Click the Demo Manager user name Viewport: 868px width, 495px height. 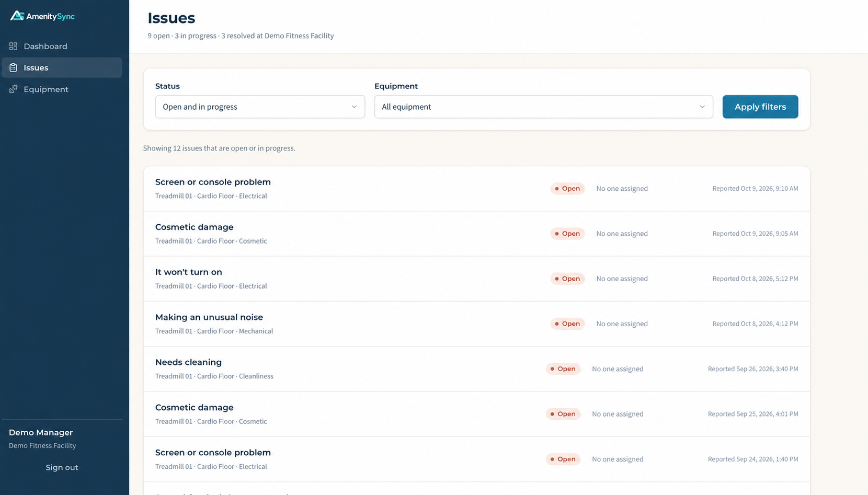[41, 432]
